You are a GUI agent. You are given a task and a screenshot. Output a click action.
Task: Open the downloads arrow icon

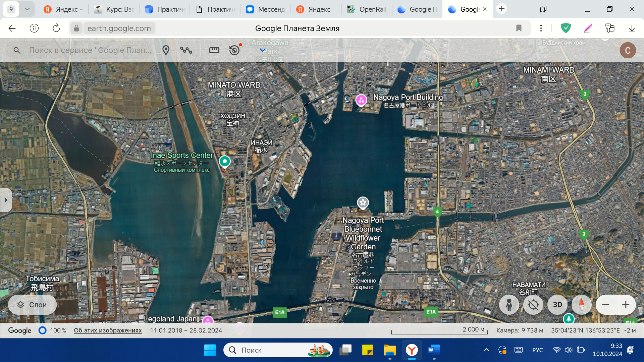pos(632,28)
